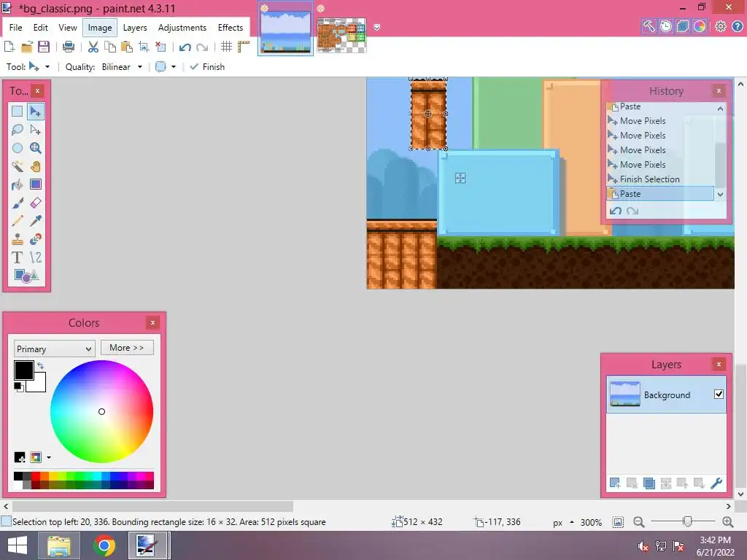The width and height of the screenshot is (747, 560).
Task: Open the View menu
Action: tap(68, 28)
